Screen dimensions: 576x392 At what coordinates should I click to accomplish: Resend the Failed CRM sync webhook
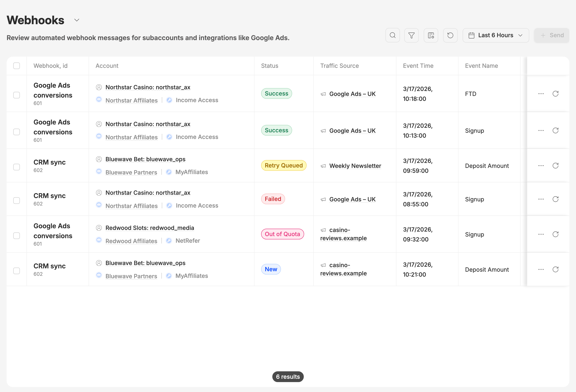pos(556,199)
